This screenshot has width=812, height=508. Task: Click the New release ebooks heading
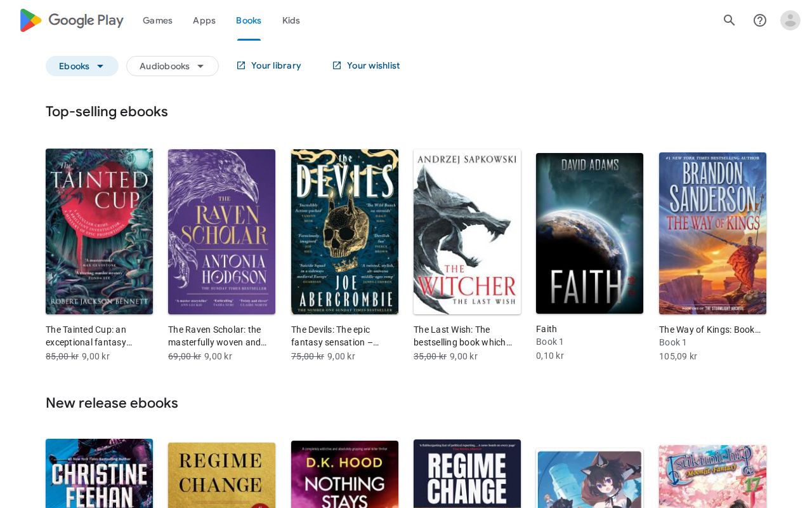coord(112,403)
